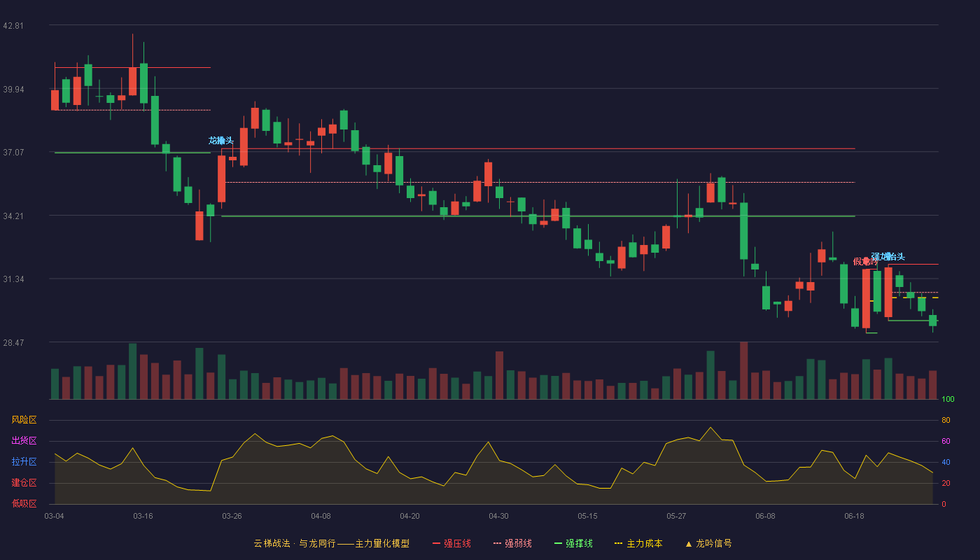Click the 06-08 date label
The width and height of the screenshot is (980, 560).
tap(765, 516)
